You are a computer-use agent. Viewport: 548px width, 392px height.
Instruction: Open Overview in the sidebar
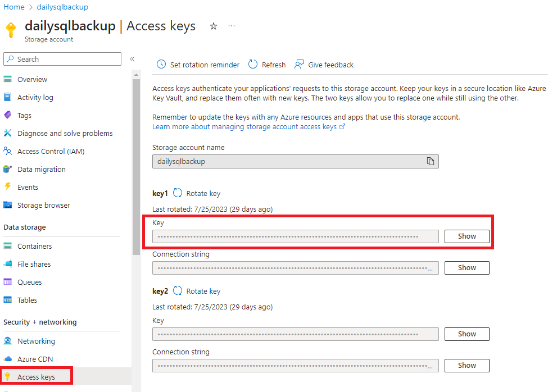pyautogui.click(x=32, y=79)
